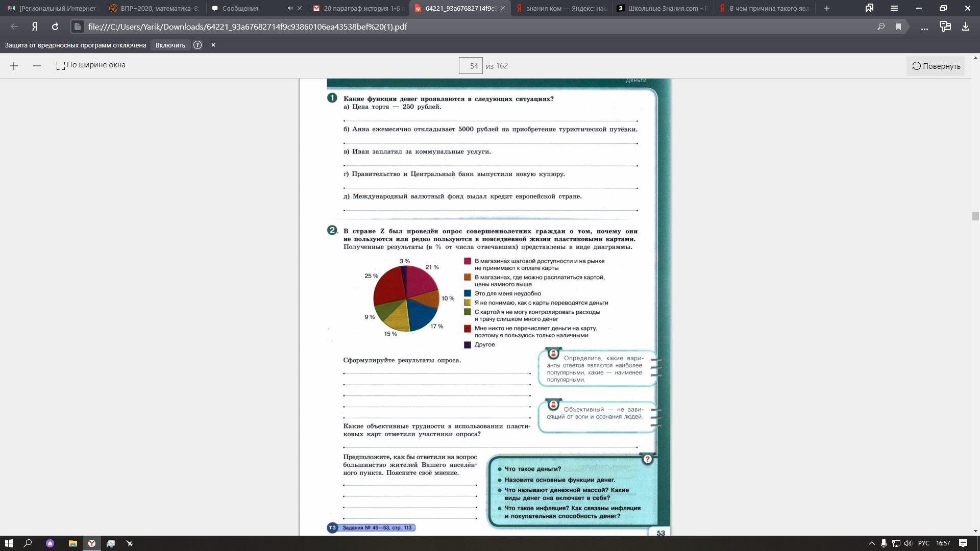Switch to В чем причина такого tab
The width and height of the screenshot is (980, 551).
point(764,8)
